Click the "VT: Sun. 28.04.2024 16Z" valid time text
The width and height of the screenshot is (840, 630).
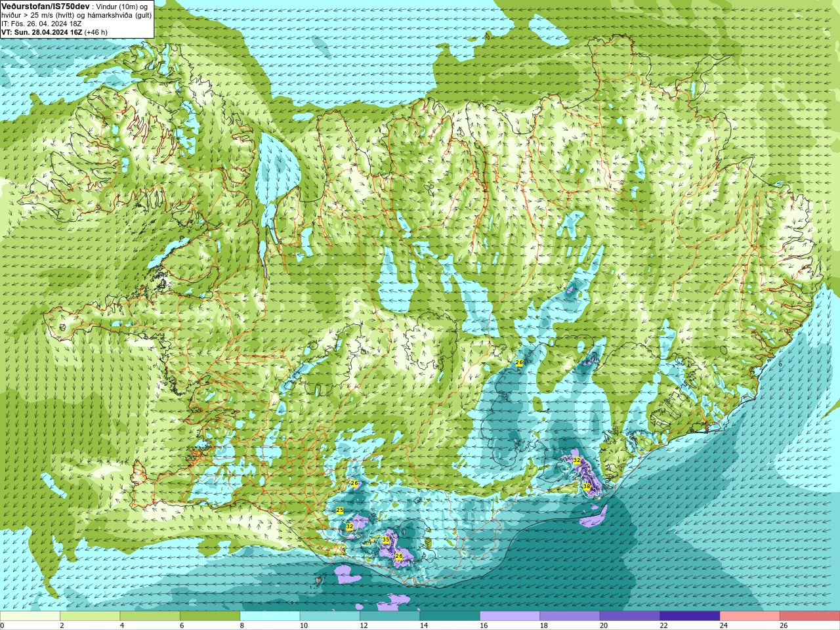[41, 32]
